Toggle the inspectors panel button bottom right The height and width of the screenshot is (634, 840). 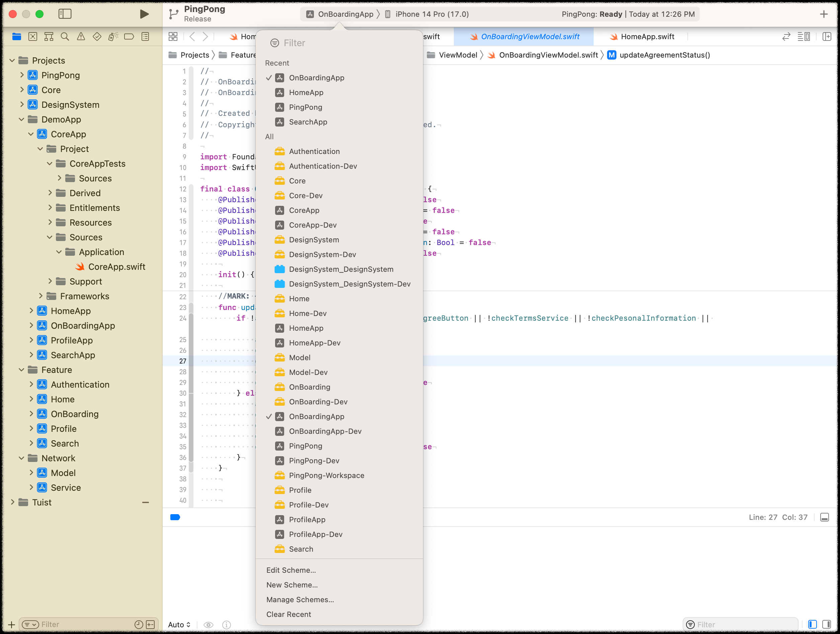[826, 625]
